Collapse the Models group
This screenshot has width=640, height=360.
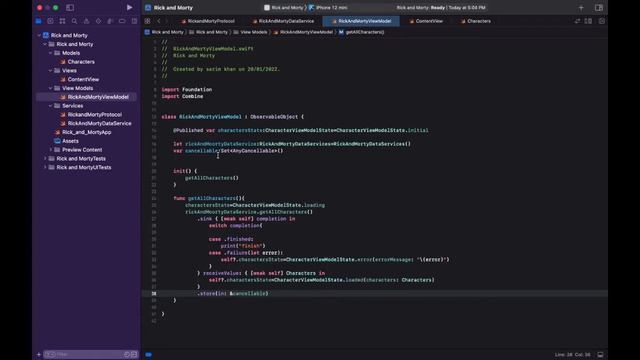51,53
